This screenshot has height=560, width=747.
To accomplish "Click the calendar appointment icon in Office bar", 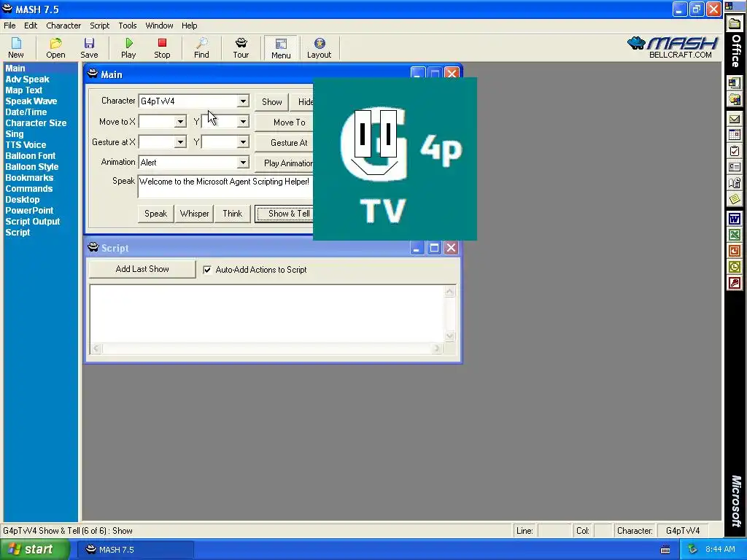I will (735, 135).
